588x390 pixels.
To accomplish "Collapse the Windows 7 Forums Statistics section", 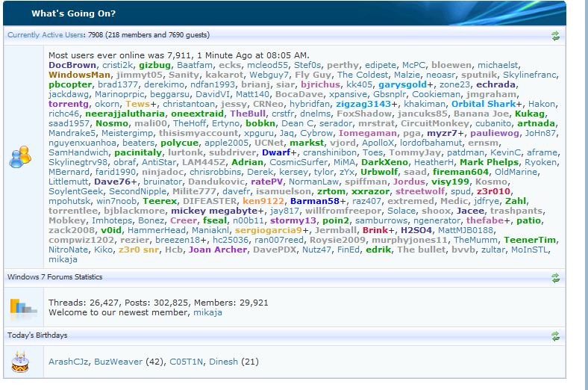I will coord(555,278).
